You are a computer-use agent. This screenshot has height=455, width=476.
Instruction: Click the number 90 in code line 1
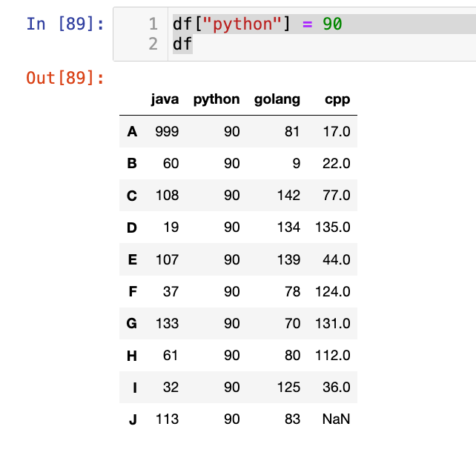click(331, 24)
